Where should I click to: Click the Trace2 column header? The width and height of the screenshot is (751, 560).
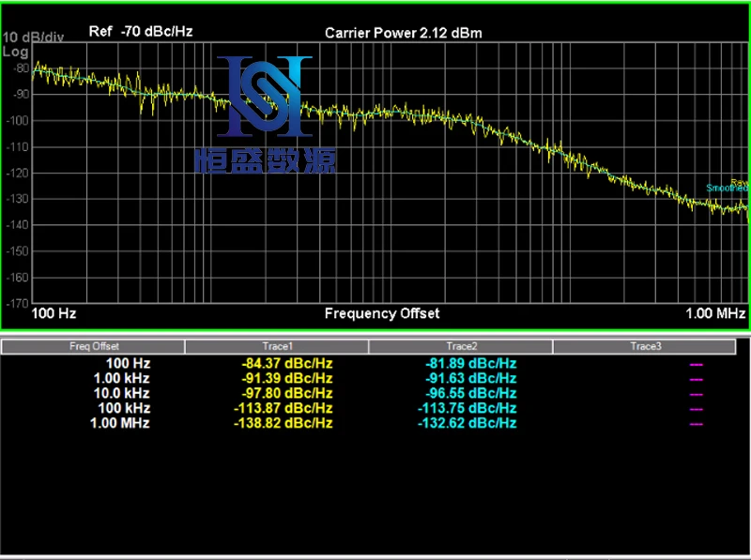(461, 346)
